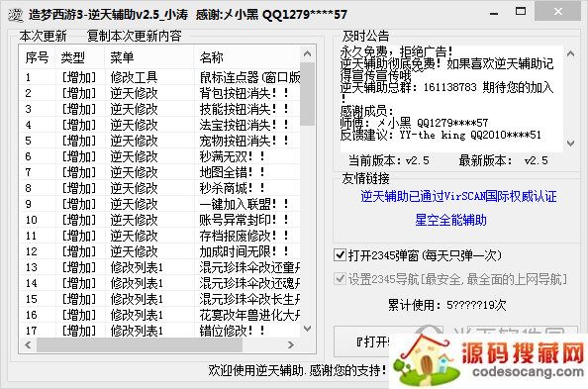Click update list scroll-up arrow
Viewport: 588px width, 389px height.
308,54
